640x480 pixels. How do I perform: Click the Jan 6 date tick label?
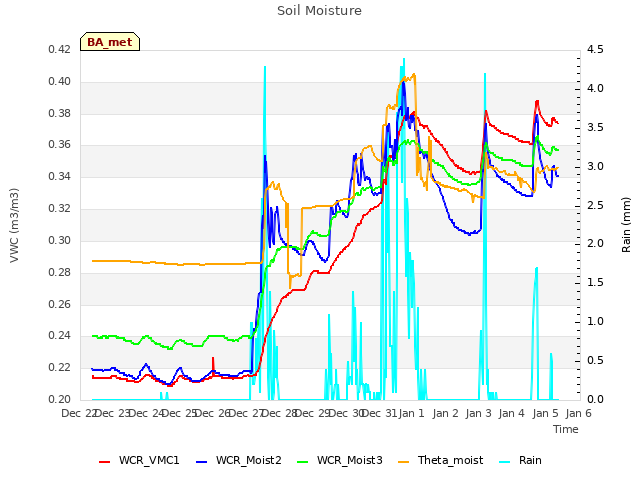coord(578,413)
